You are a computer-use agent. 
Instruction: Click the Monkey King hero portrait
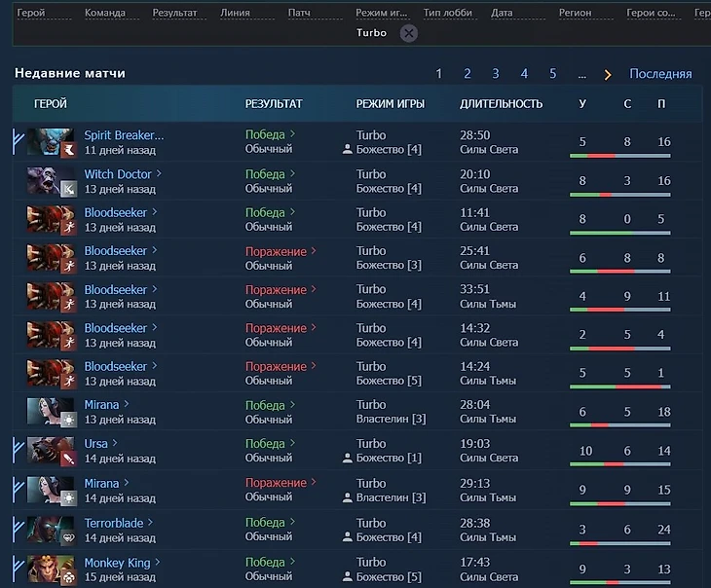click(x=50, y=569)
